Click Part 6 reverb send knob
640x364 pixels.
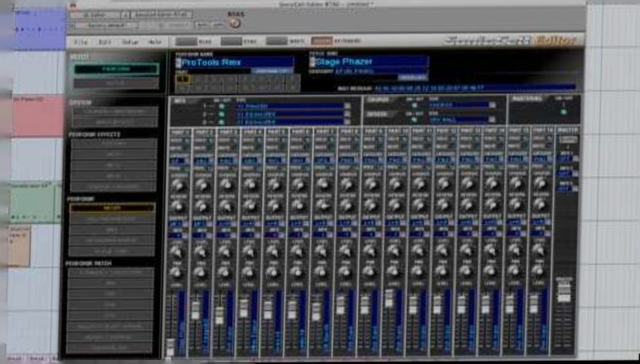coord(299,205)
